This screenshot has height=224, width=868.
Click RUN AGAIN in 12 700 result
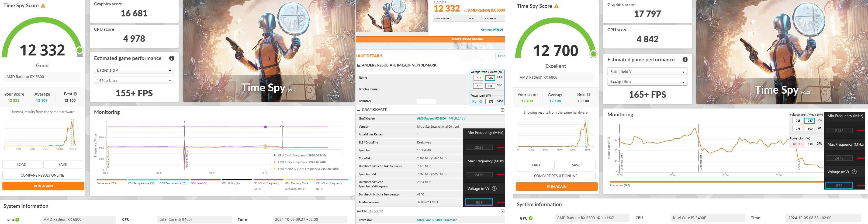coord(557,187)
